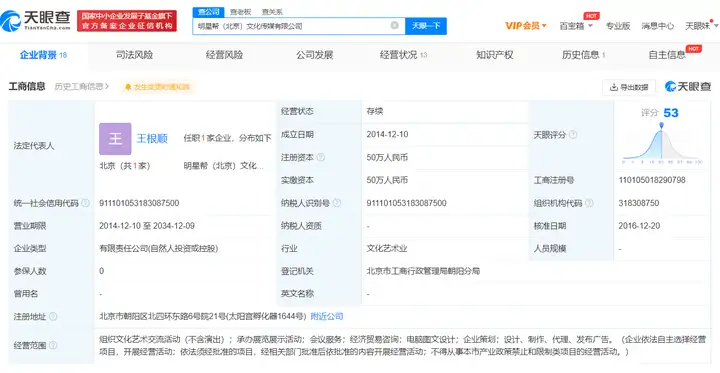Click the 天眼一下 search button
The width and height of the screenshot is (720, 373).
426,26
